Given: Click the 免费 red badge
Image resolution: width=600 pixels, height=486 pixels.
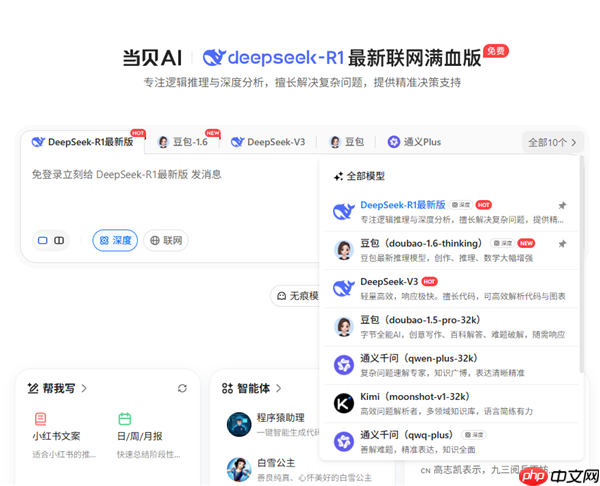Looking at the screenshot, I should coord(496,51).
